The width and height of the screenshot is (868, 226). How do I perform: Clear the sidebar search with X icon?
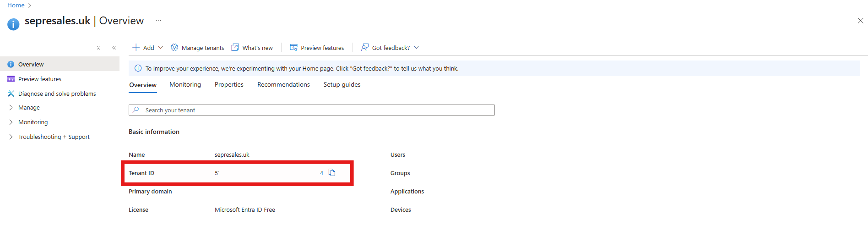point(98,48)
